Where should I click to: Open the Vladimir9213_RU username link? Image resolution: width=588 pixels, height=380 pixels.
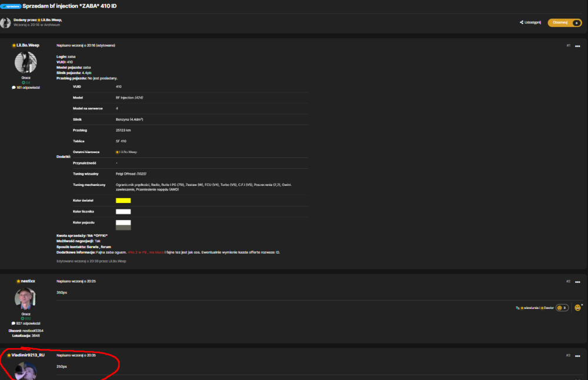pos(28,355)
